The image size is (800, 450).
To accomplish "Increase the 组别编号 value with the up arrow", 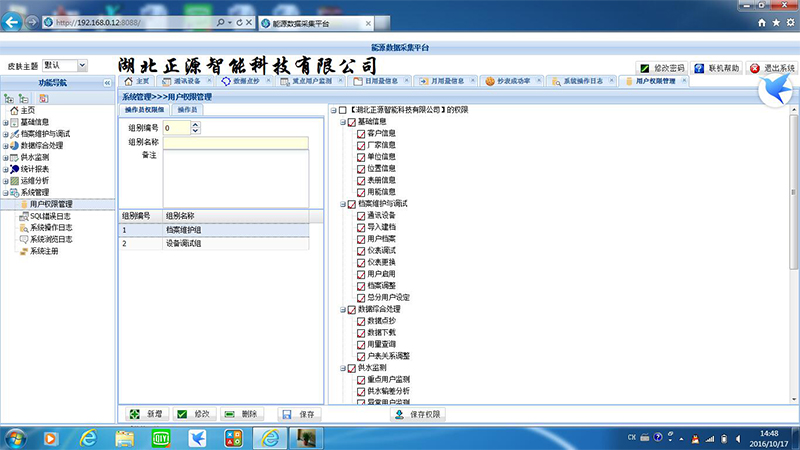I will (195, 124).
